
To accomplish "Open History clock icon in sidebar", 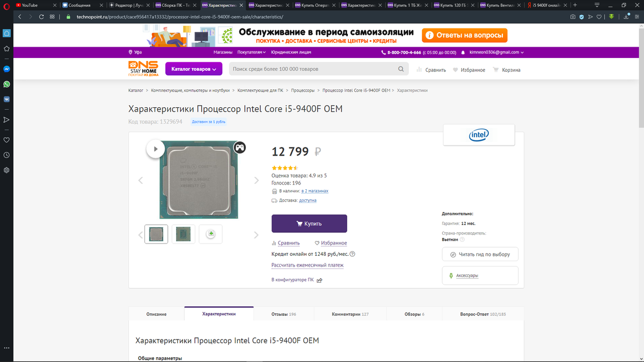I will [6, 155].
